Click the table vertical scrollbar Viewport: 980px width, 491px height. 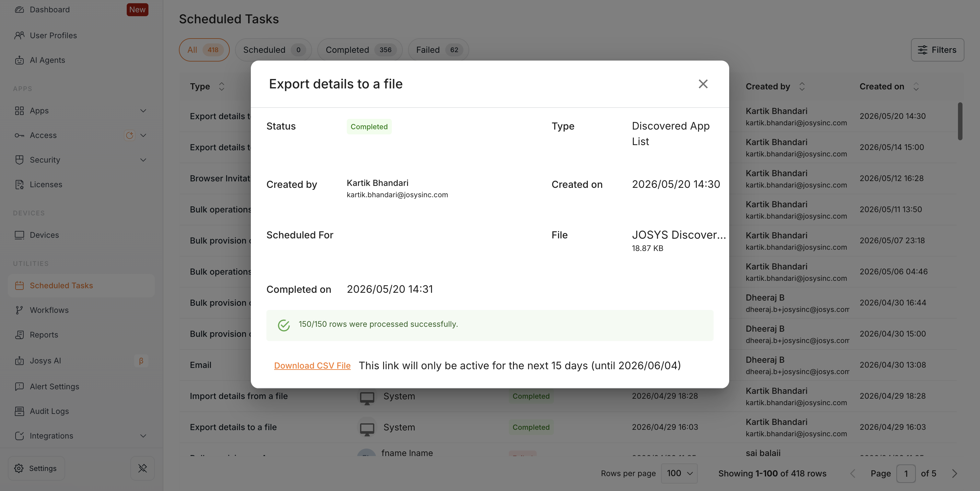(960, 121)
